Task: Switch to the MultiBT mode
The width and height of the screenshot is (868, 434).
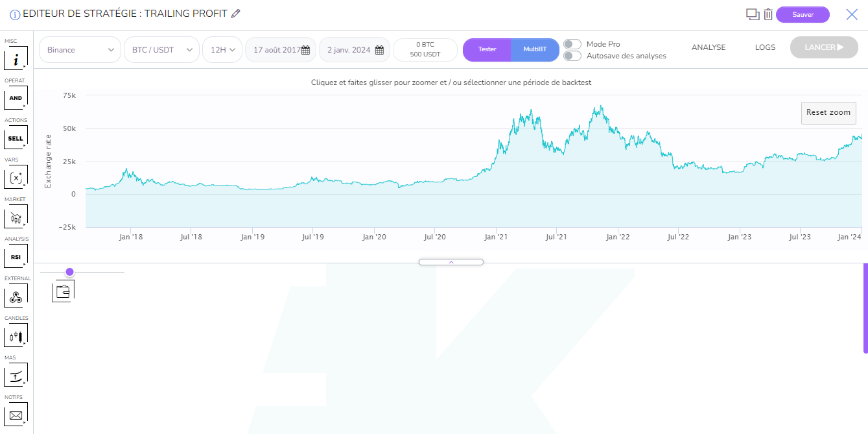Action: point(535,49)
